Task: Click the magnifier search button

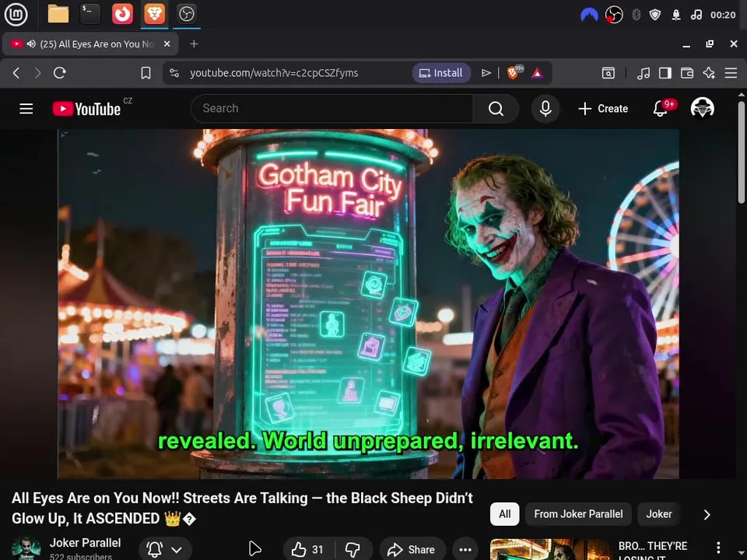Action: [x=496, y=109]
